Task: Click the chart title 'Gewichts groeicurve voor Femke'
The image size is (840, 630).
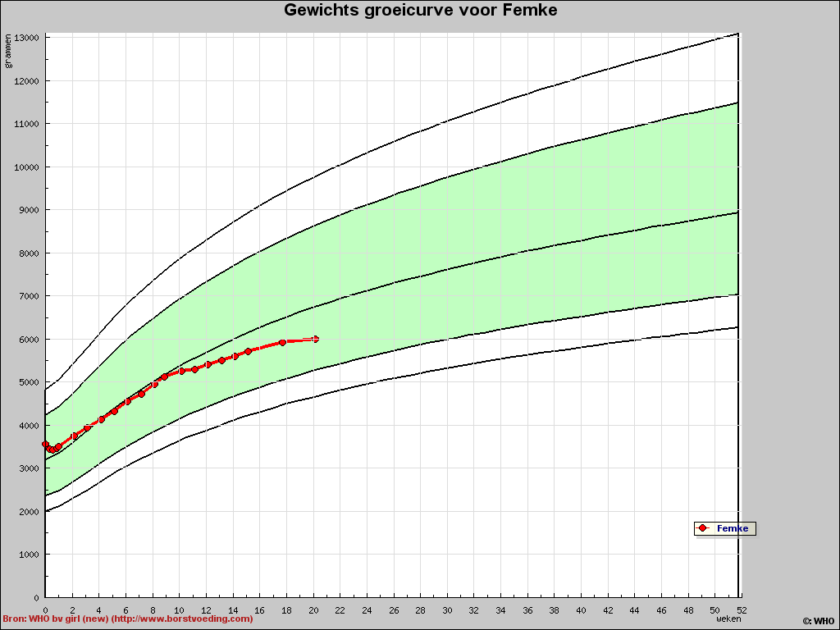Action: 421,10
